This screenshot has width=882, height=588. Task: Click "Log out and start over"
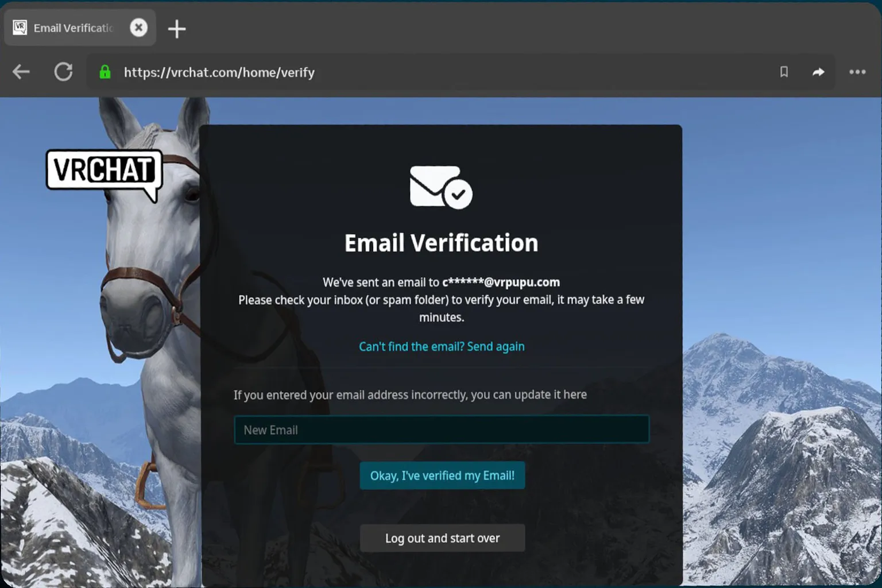442,538
